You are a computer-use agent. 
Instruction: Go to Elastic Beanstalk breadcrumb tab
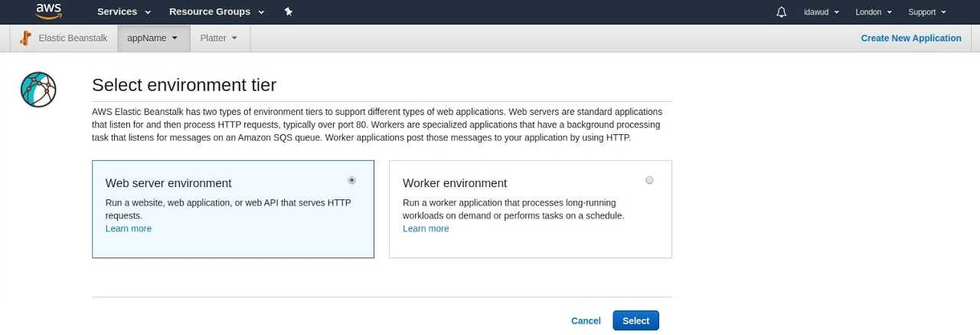[x=65, y=38]
